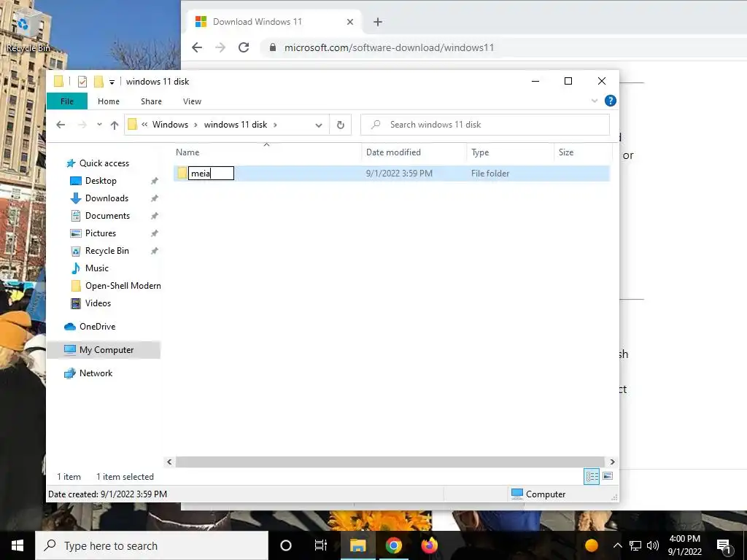Show hidden system tray icons
The height and width of the screenshot is (560, 747).
617,545
